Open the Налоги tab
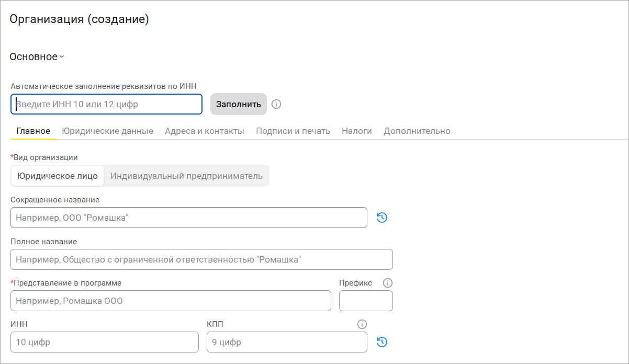 [357, 131]
